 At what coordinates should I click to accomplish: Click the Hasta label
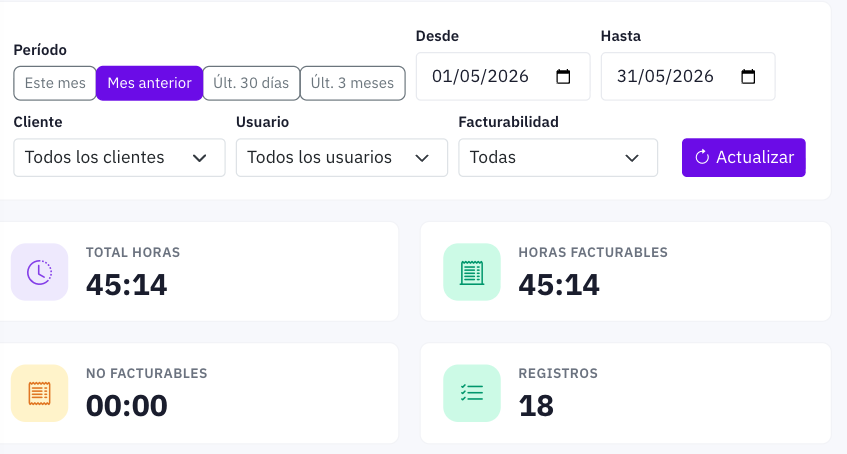click(621, 36)
